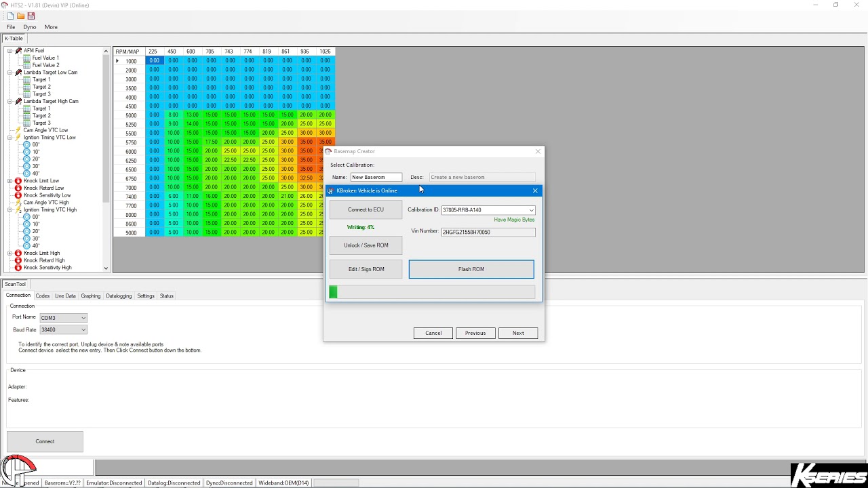Click the tree panel scroll down arrow

point(106,268)
